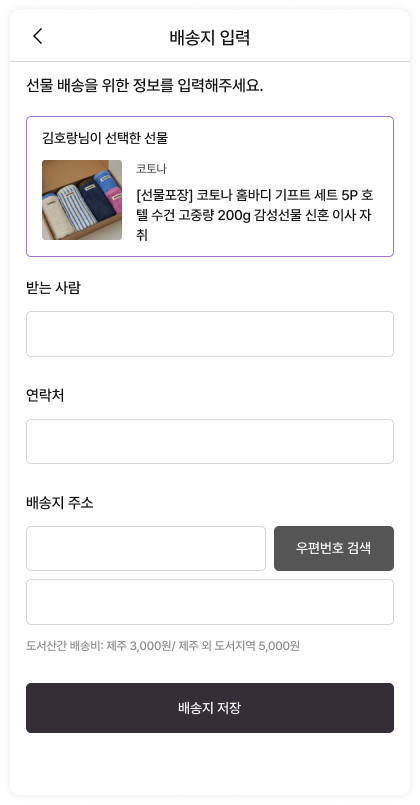Focus the 연락처 input field

[x=210, y=442]
